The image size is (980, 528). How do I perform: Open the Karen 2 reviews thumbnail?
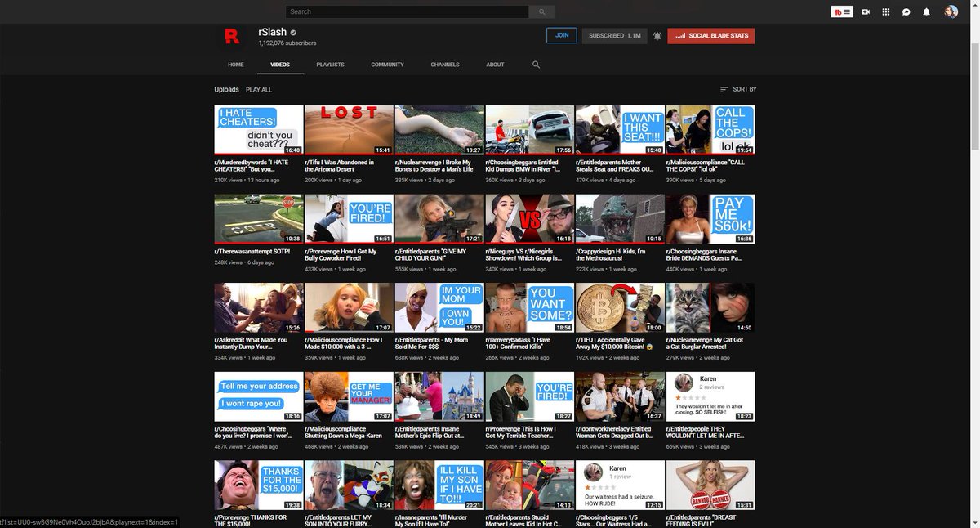click(710, 397)
